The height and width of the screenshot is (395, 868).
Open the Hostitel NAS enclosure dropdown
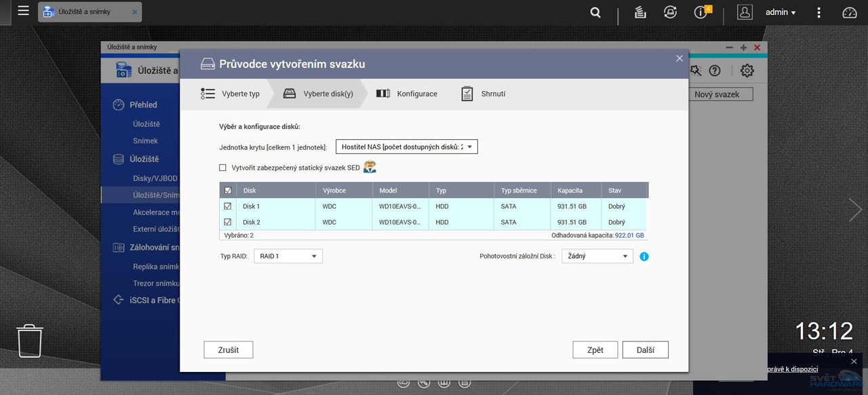tap(406, 146)
